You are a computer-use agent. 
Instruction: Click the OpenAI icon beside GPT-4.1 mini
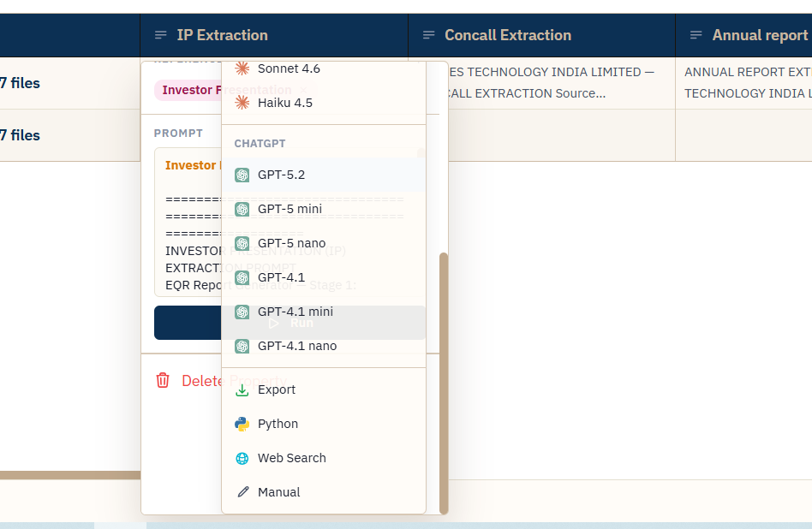coord(242,312)
